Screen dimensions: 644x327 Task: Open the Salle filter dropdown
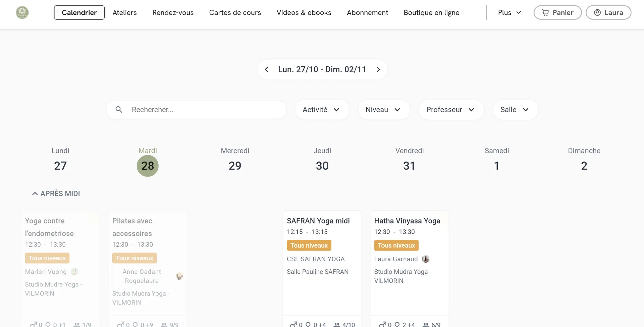[x=515, y=110]
